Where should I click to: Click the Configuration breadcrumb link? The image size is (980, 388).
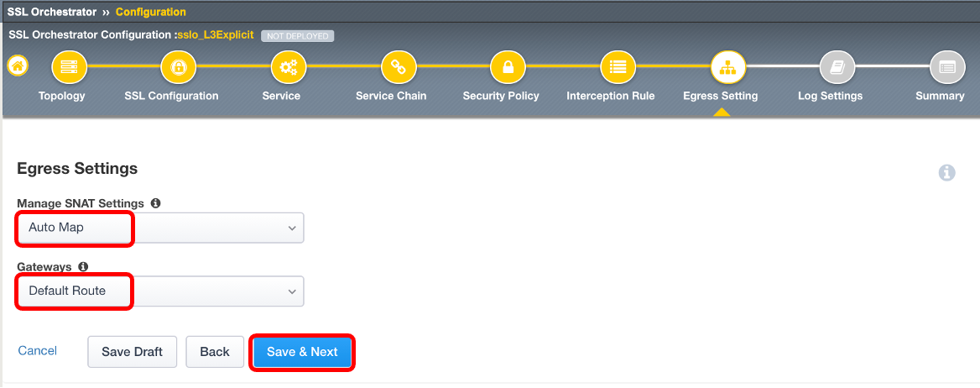(151, 12)
